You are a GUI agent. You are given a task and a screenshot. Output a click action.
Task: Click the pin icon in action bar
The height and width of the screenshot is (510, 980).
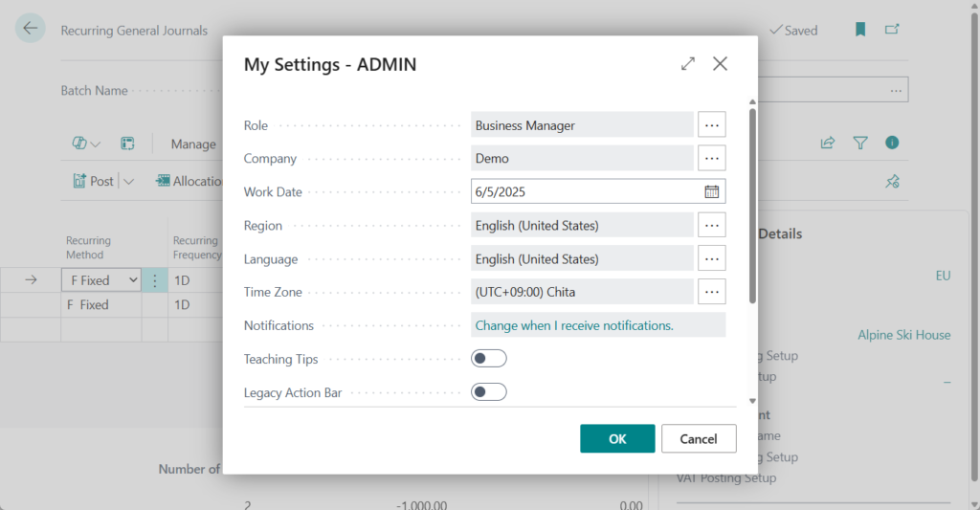point(892,181)
